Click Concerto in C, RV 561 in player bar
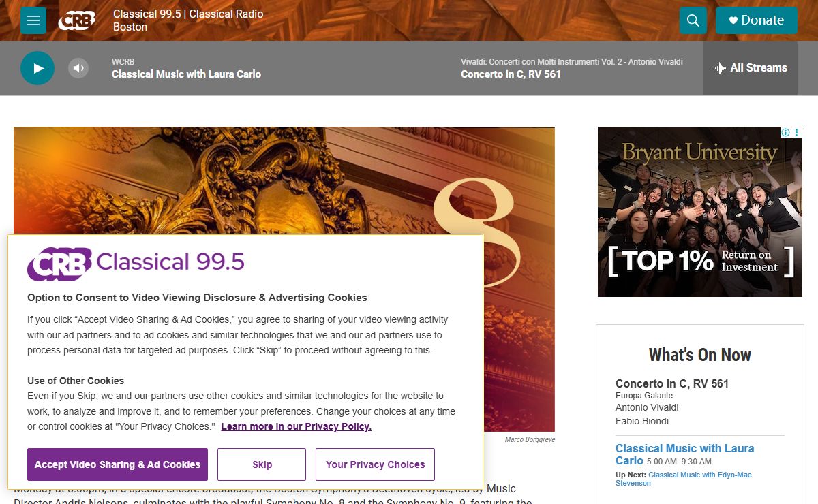The height and width of the screenshot is (504, 818). (511, 74)
